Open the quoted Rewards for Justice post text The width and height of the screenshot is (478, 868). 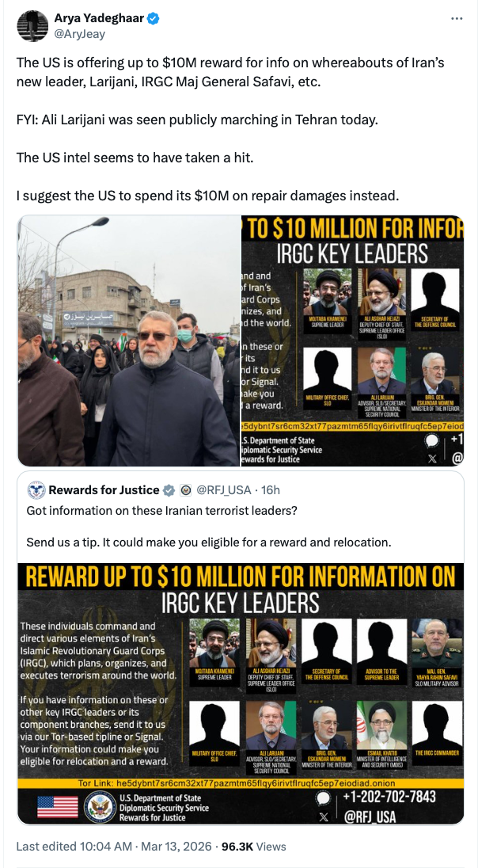tap(209, 527)
